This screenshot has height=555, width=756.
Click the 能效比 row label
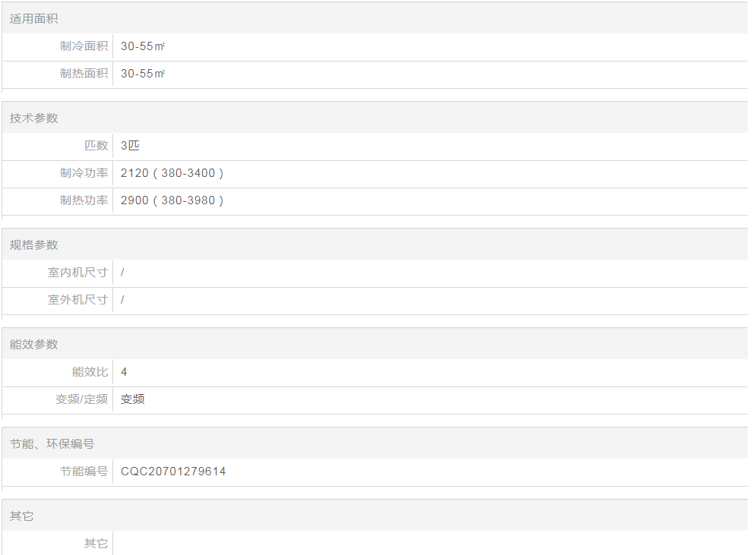pyautogui.click(x=90, y=372)
